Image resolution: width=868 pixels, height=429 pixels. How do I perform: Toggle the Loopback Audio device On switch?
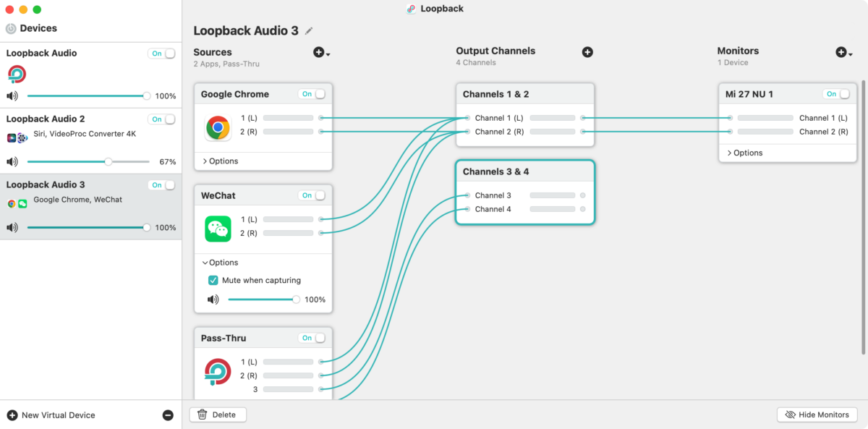click(x=162, y=54)
